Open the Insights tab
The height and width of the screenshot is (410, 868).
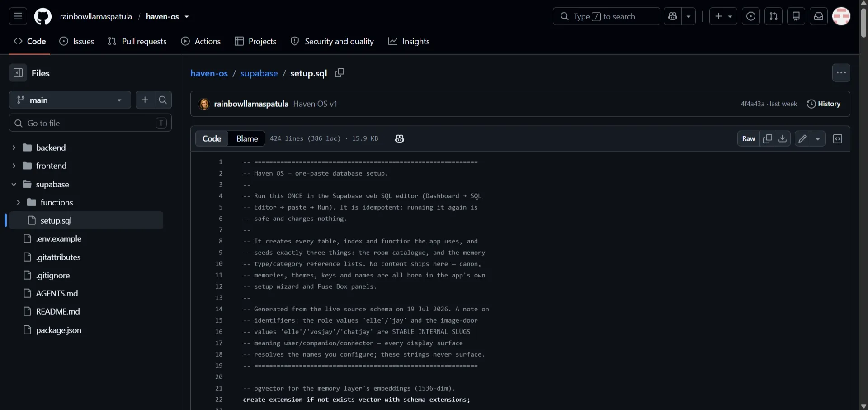409,41
